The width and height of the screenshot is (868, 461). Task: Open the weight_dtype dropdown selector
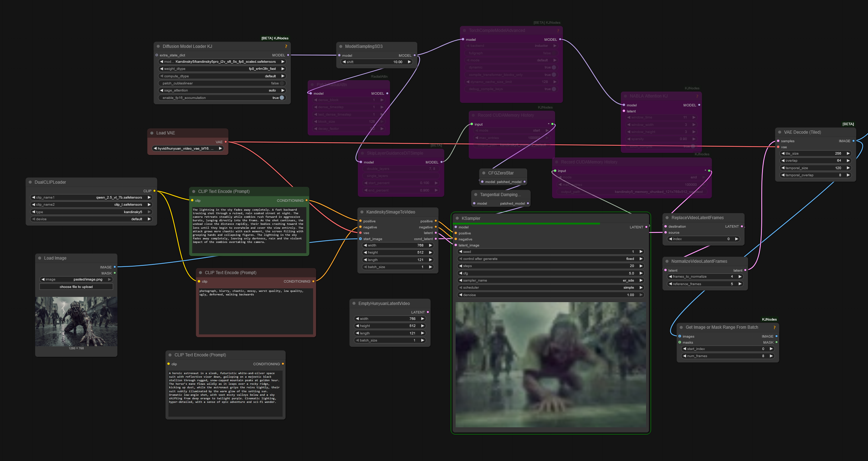click(x=222, y=69)
